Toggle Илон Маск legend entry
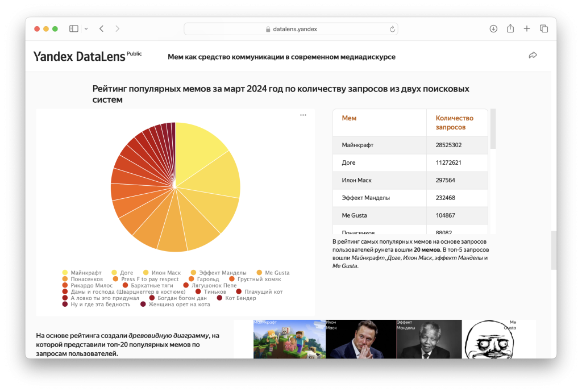The height and width of the screenshot is (392, 582). pyautogui.click(x=162, y=273)
